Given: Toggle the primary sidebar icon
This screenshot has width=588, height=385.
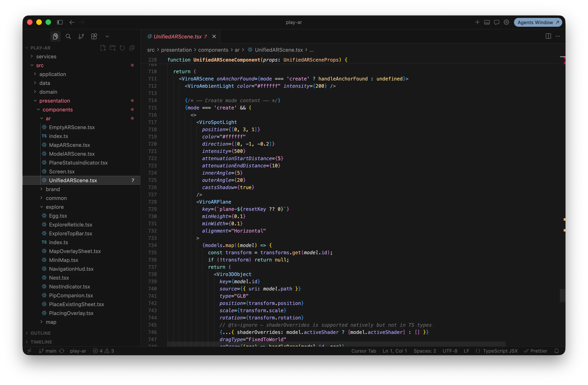Looking at the screenshot, I should (60, 22).
